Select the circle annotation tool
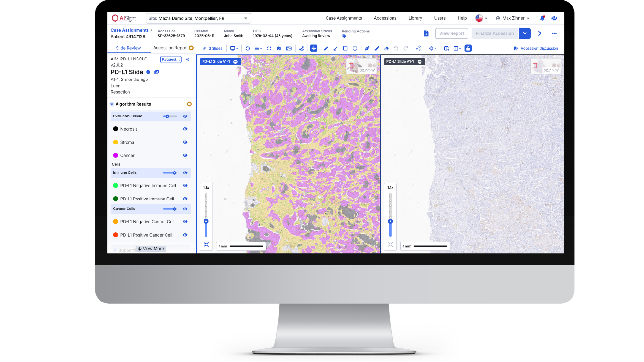 (355, 48)
